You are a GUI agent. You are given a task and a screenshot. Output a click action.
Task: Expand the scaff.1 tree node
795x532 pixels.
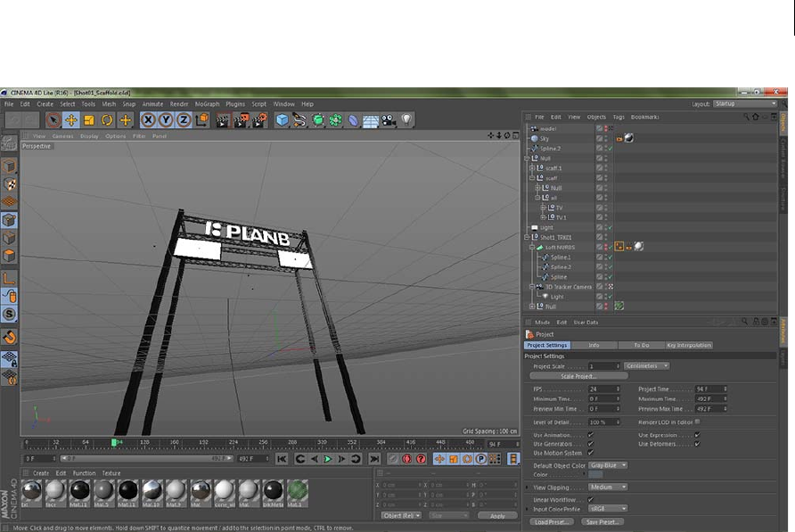click(x=532, y=168)
